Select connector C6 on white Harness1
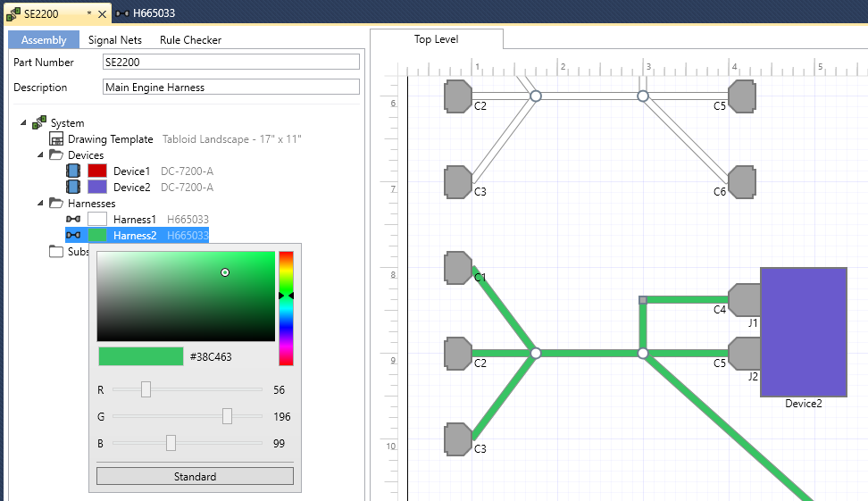The width and height of the screenshot is (868, 501). point(742,182)
